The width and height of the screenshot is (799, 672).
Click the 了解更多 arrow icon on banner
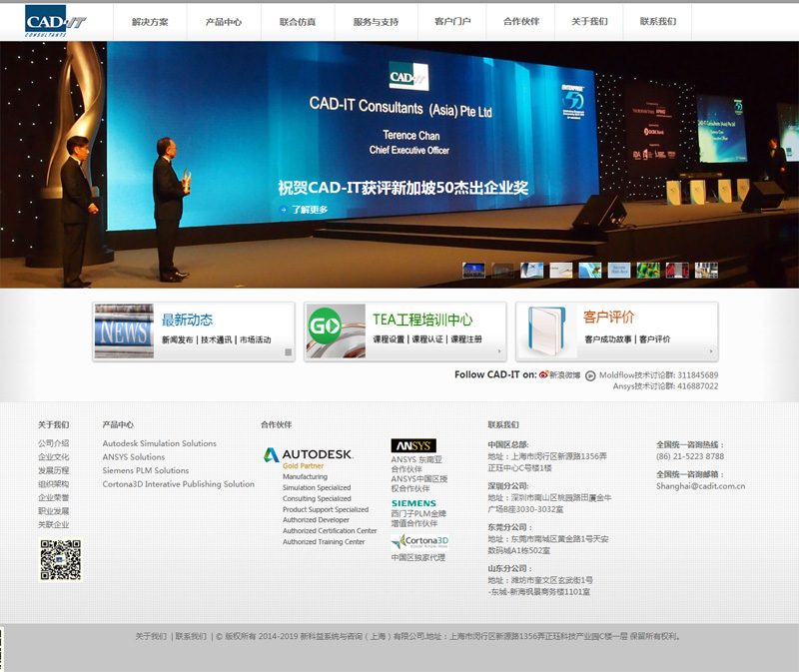click(x=283, y=210)
